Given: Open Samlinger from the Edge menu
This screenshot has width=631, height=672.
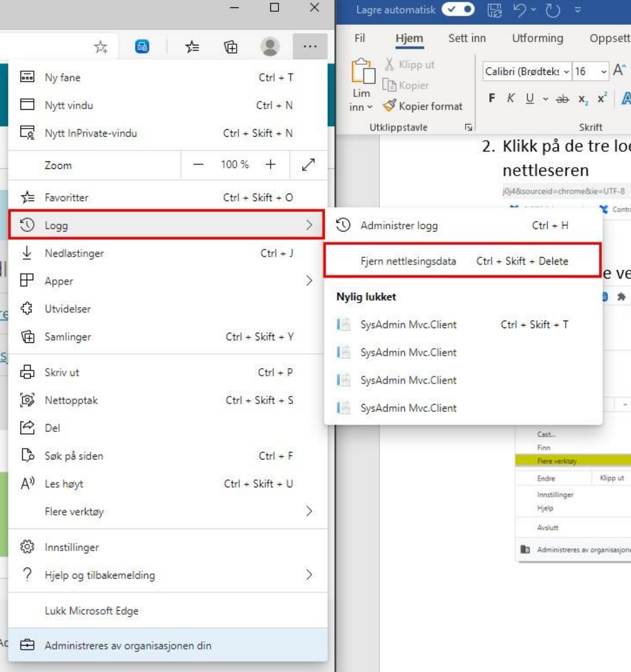Looking at the screenshot, I should pos(168,337).
